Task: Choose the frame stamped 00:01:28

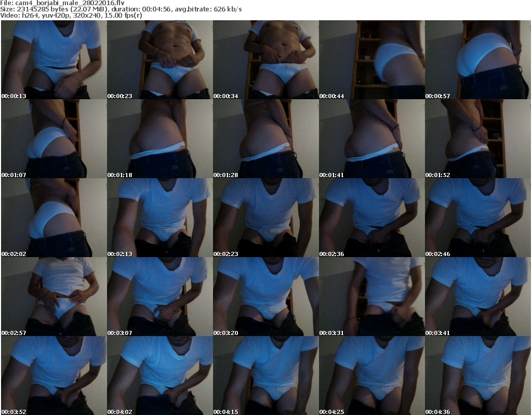Action: (x=265, y=139)
